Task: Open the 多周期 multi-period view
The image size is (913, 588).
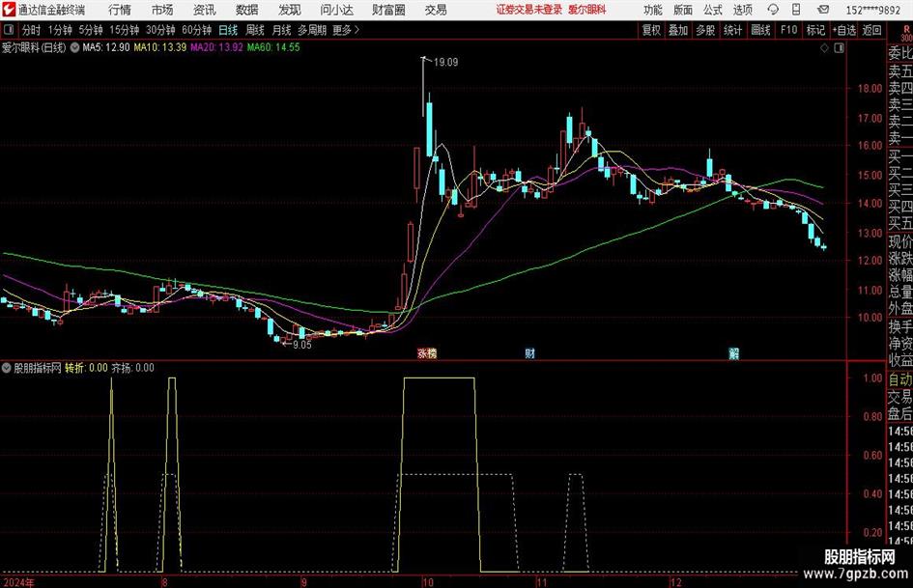Action: [313, 30]
